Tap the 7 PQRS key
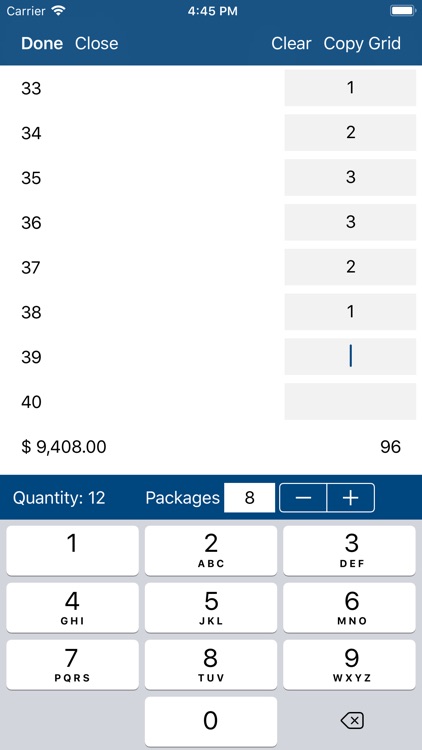This screenshot has height=750, width=422. 72,665
